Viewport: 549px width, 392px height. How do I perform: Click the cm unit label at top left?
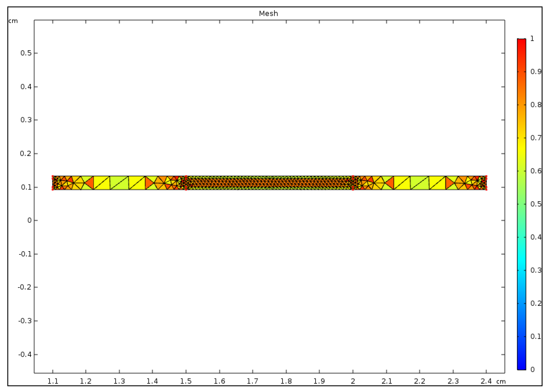[13, 21]
